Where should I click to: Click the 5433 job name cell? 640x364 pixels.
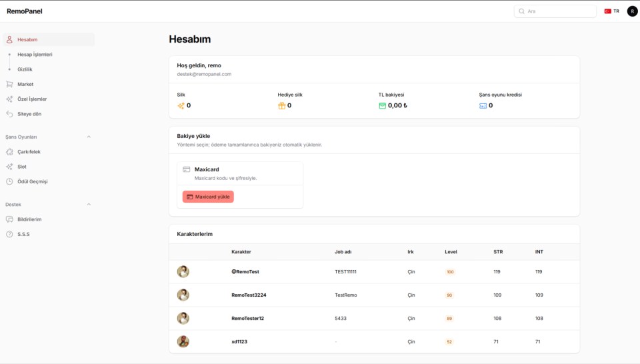point(341,318)
